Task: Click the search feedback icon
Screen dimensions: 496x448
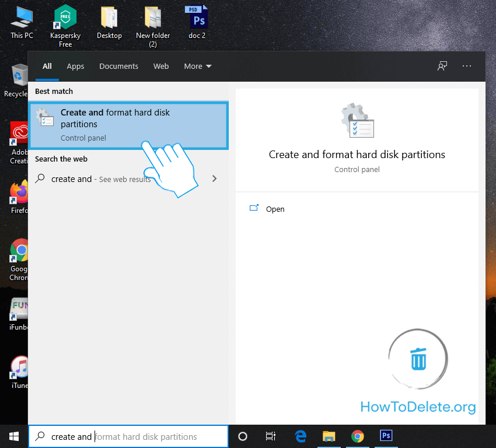Action: point(442,66)
